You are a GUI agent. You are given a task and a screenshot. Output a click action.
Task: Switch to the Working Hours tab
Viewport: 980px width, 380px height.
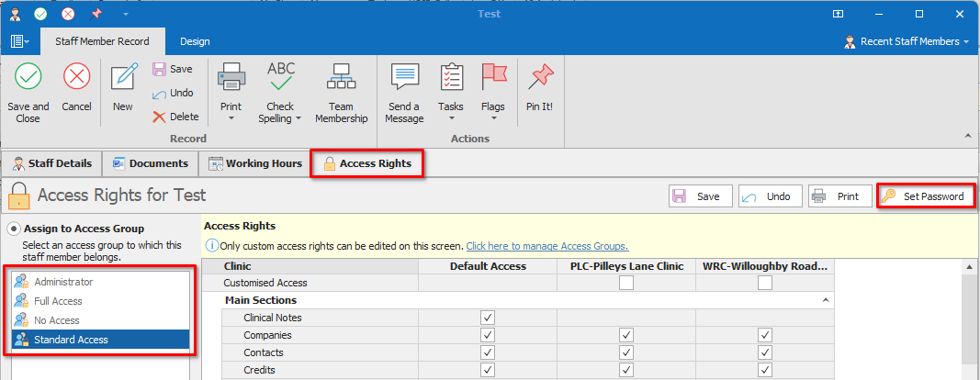(x=255, y=163)
